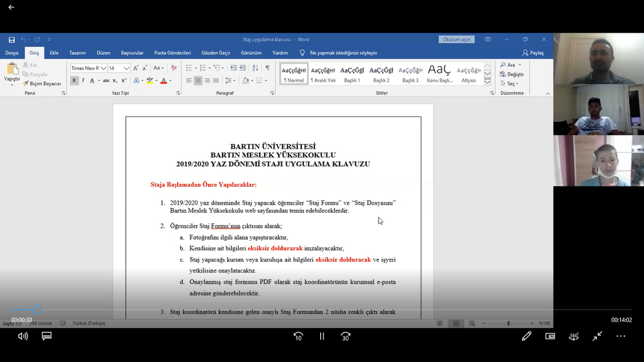Collapse the ribbon with the chevron
This screenshot has height=362, width=644.
click(548, 93)
